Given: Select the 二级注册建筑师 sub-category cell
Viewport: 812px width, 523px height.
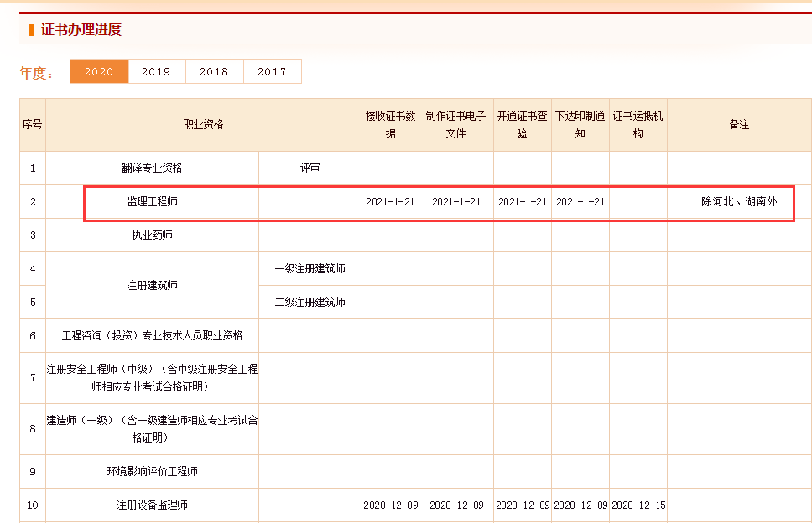Looking at the screenshot, I should coord(310,302).
